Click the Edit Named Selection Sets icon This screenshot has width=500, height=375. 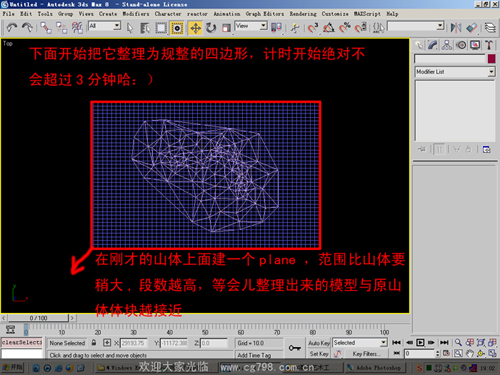click(x=378, y=28)
